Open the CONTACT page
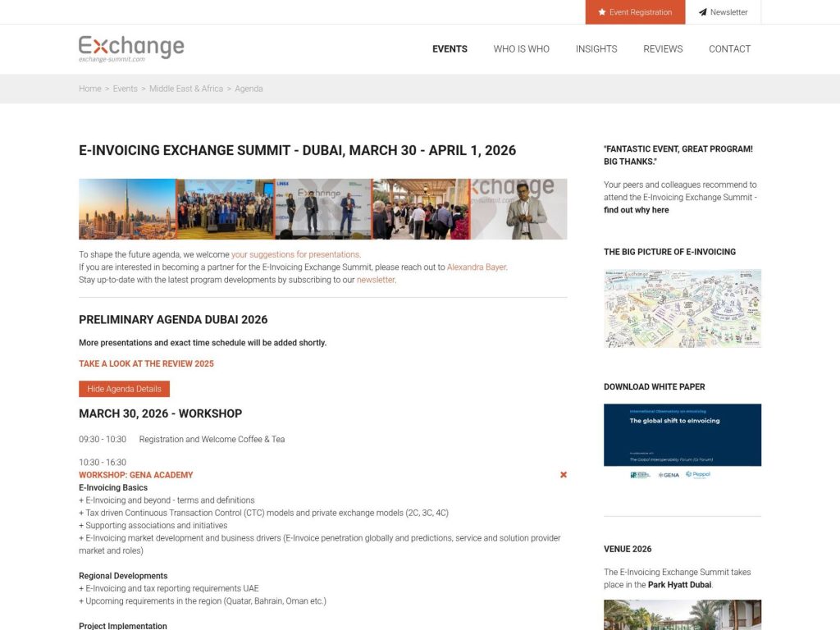 click(x=729, y=49)
